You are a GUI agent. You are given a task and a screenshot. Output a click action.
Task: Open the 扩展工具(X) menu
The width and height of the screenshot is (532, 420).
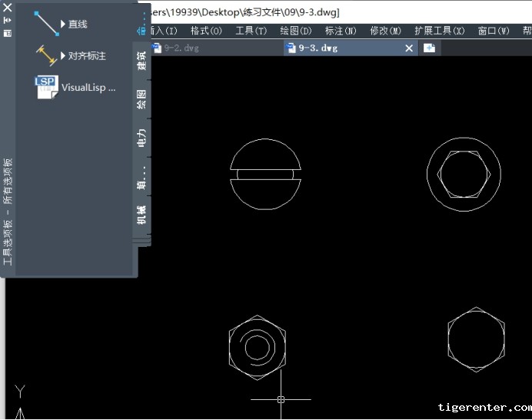439,31
